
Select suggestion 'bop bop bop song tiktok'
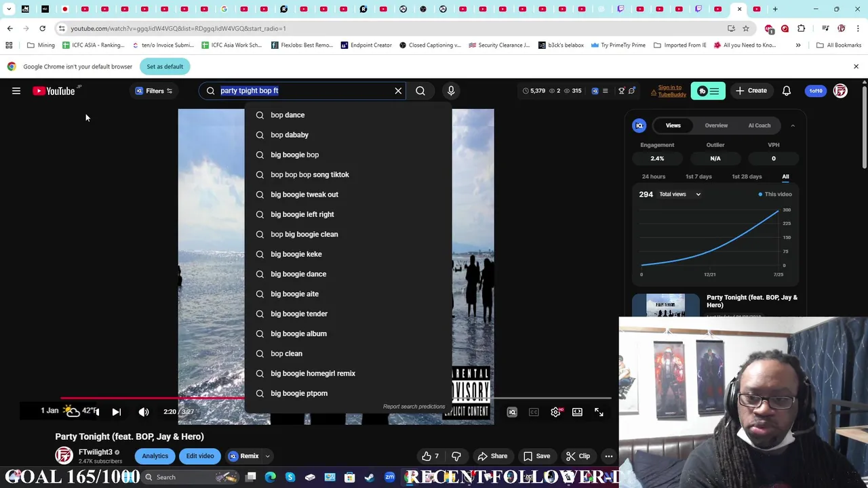pos(348,175)
